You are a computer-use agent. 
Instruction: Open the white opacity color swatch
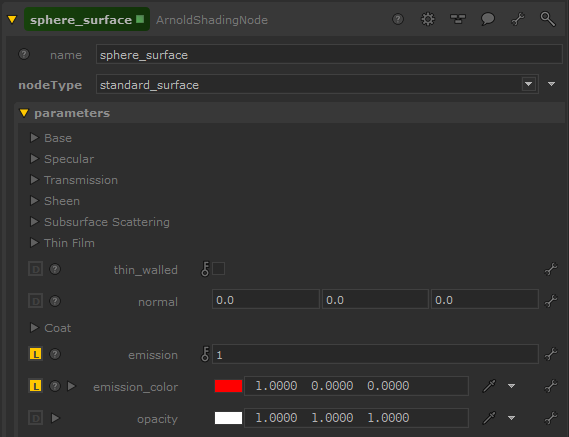(228, 418)
